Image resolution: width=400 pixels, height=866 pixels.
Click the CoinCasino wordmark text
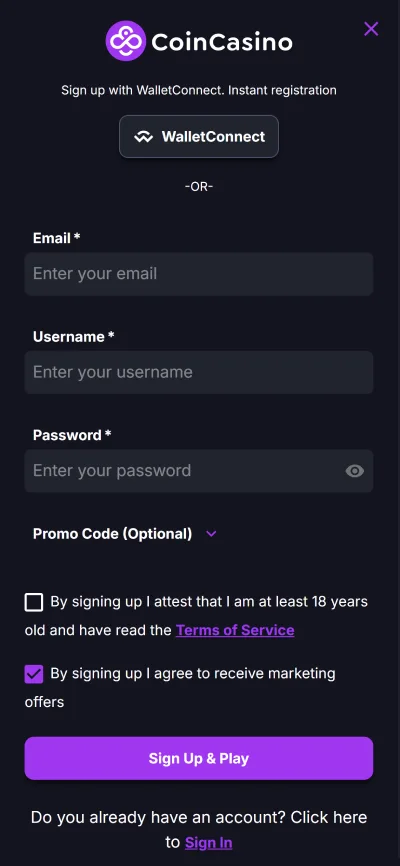222,42
